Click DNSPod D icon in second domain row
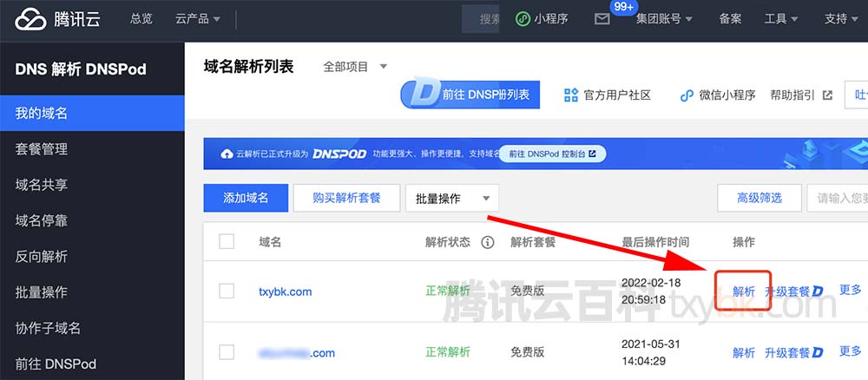The image size is (868, 380). tap(818, 352)
